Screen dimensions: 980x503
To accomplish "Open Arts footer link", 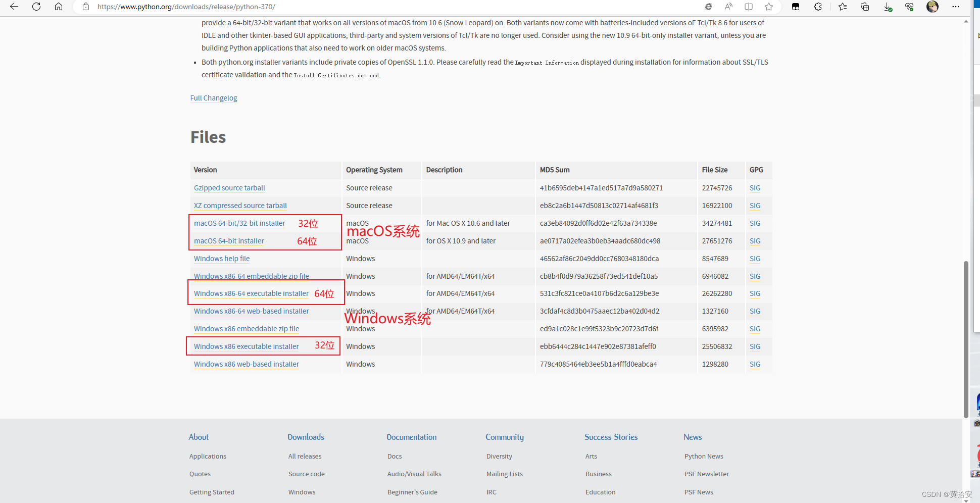I will tap(591, 456).
